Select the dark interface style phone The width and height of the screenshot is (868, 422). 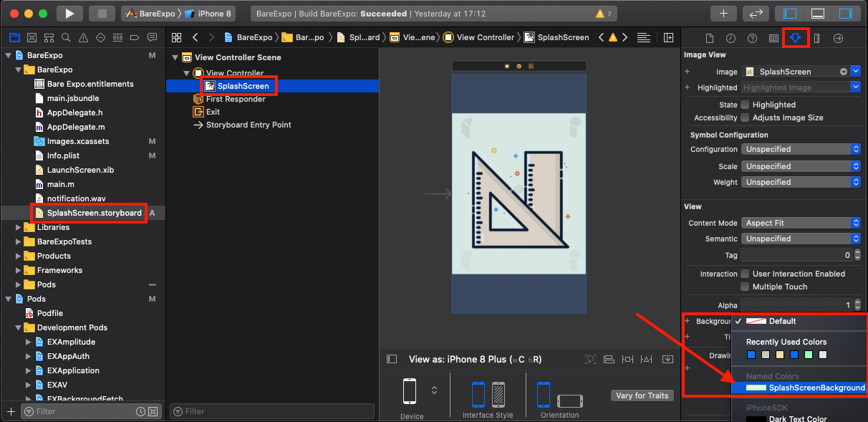click(x=498, y=395)
